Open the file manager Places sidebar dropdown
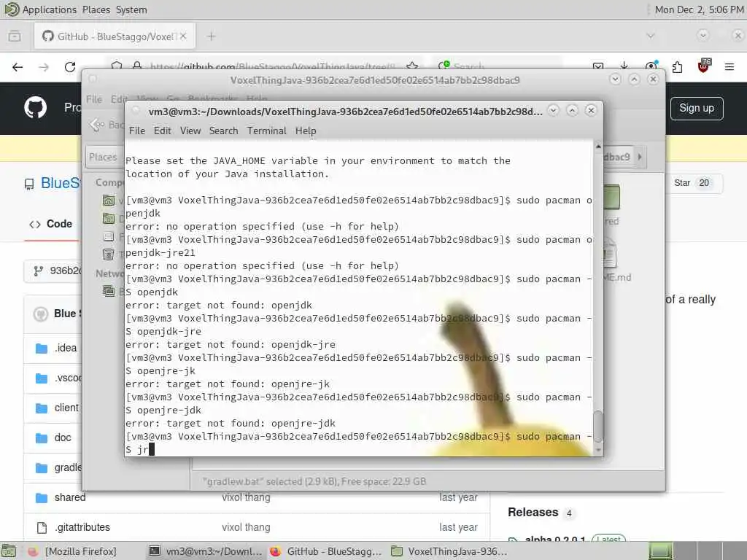This screenshot has height=560, width=747. point(104,157)
